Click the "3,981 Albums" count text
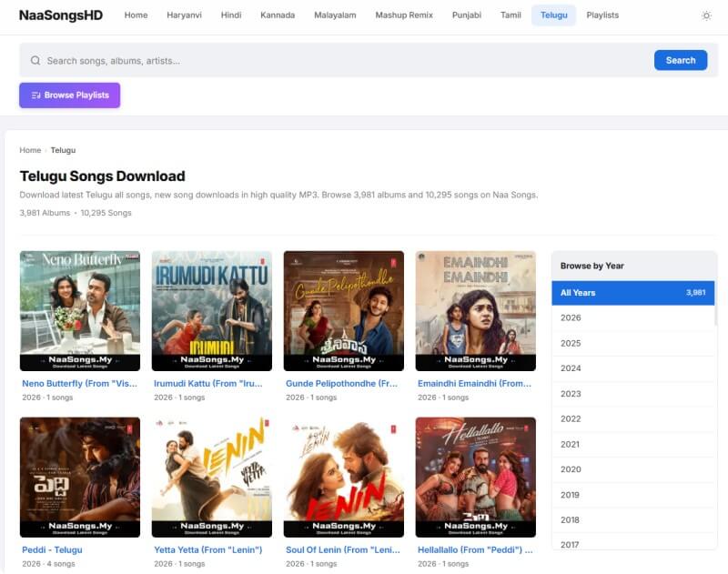The width and height of the screenshot is (728, 574). coord(45,213)
